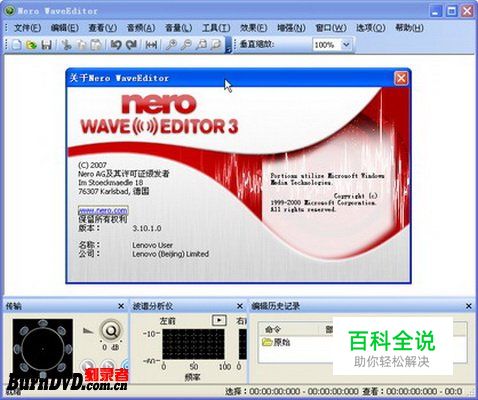478x400 pixels.
Task: Click the Copy icon in toolbar
Action: (x=81, y=45)
